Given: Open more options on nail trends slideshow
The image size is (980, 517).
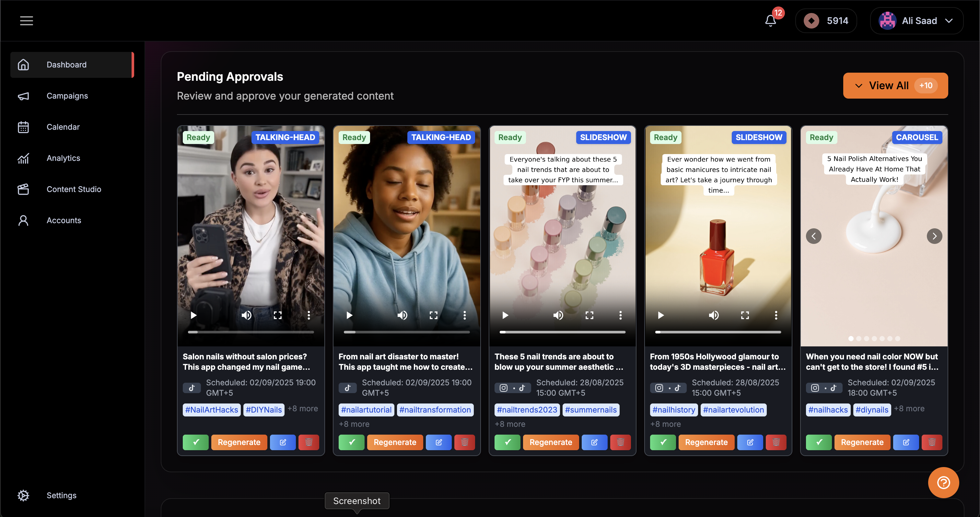Looking at the screenshot, I should (x=620, y=315).
